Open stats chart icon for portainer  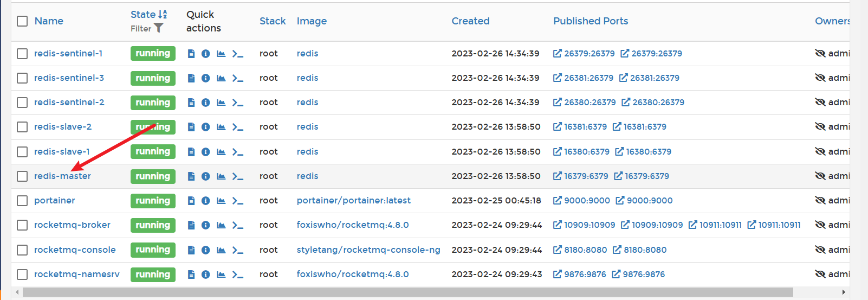[221, 201]
